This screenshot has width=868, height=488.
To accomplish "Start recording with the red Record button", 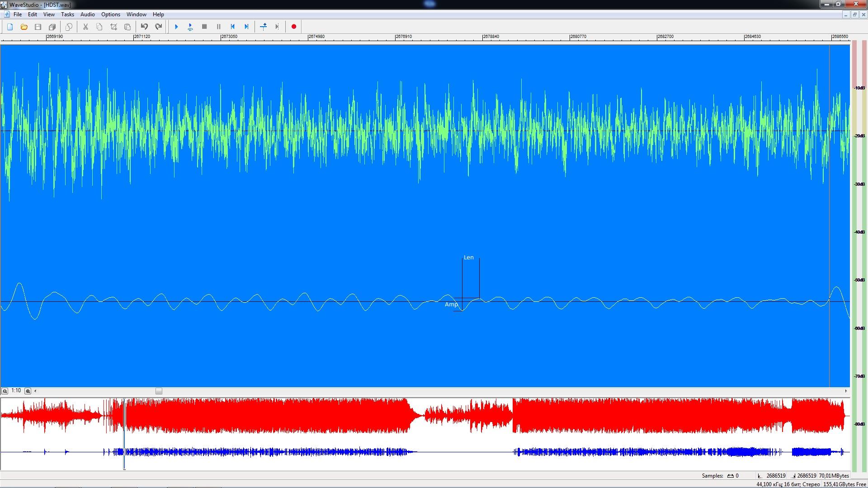I will [294, 27].
